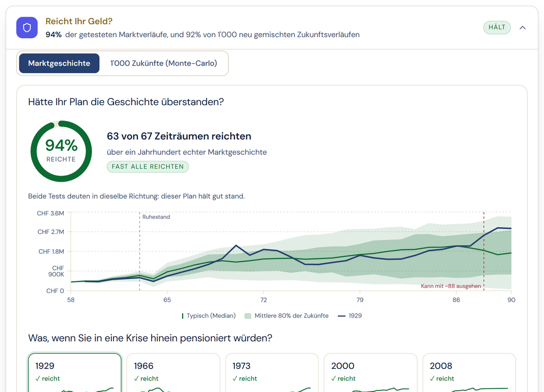544x392 pixels.
Task: Pick the 2000 crisis scenario card
Action: 370,373
